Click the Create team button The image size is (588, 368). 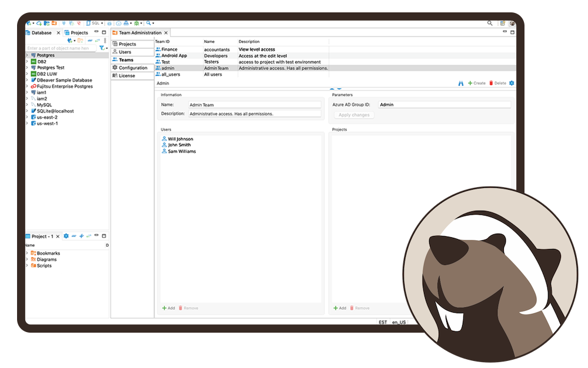477,84
